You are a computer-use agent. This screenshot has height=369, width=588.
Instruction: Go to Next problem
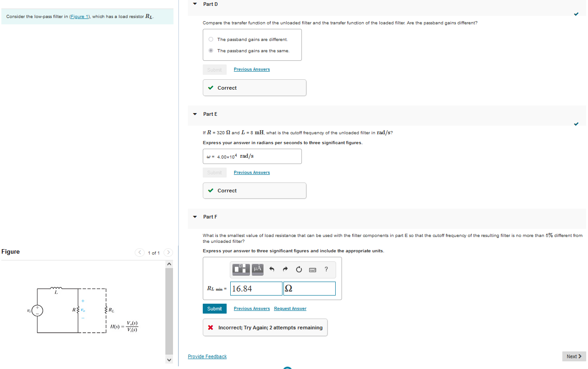pos(574,356)
